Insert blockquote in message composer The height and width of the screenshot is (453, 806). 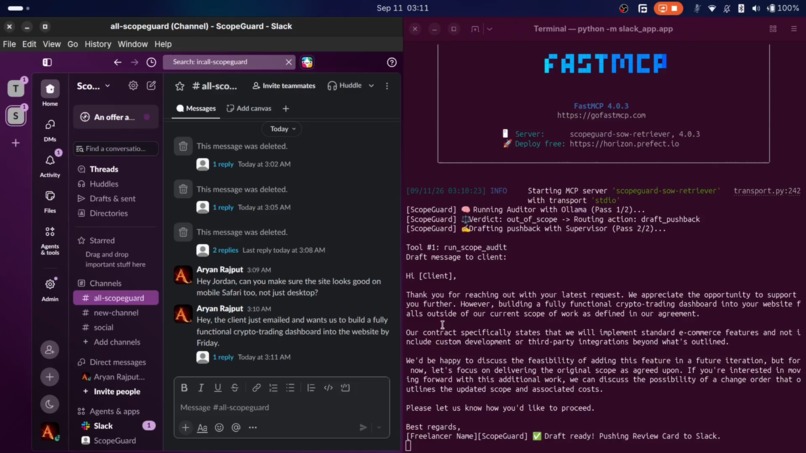coord(311,388)
